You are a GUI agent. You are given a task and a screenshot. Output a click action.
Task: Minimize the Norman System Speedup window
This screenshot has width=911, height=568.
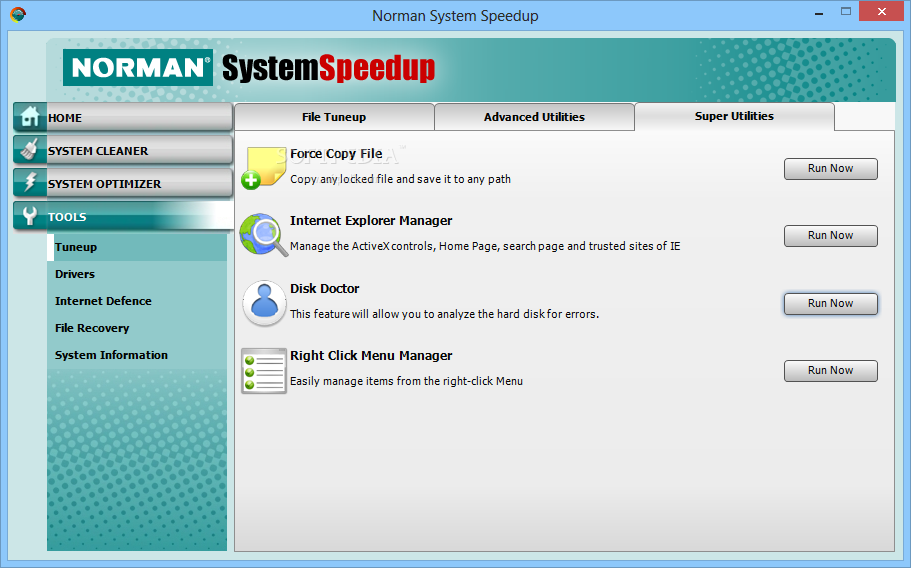[819, 13]
